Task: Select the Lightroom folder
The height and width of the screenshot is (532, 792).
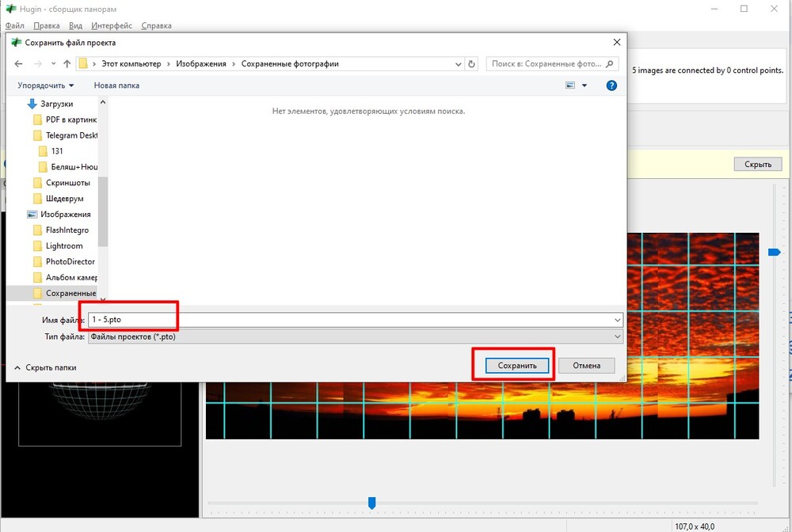Action: point(64,246)
